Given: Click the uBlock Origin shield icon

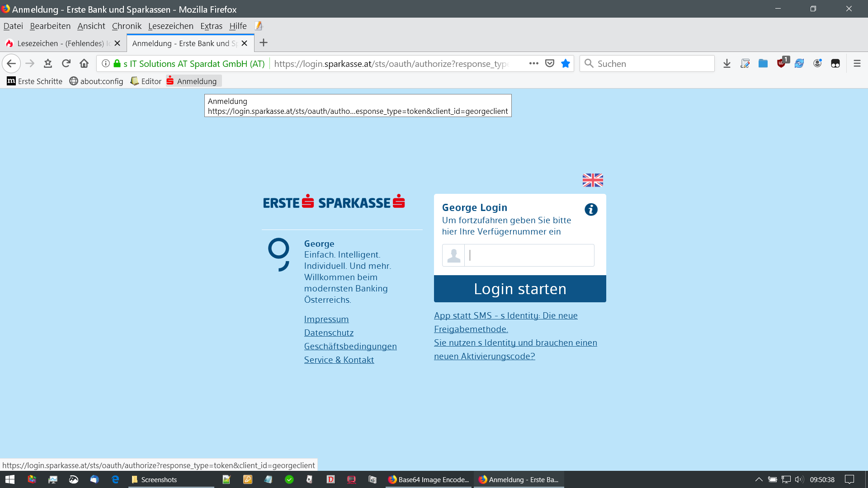Looking at the screenshot, I should (781, 63).
